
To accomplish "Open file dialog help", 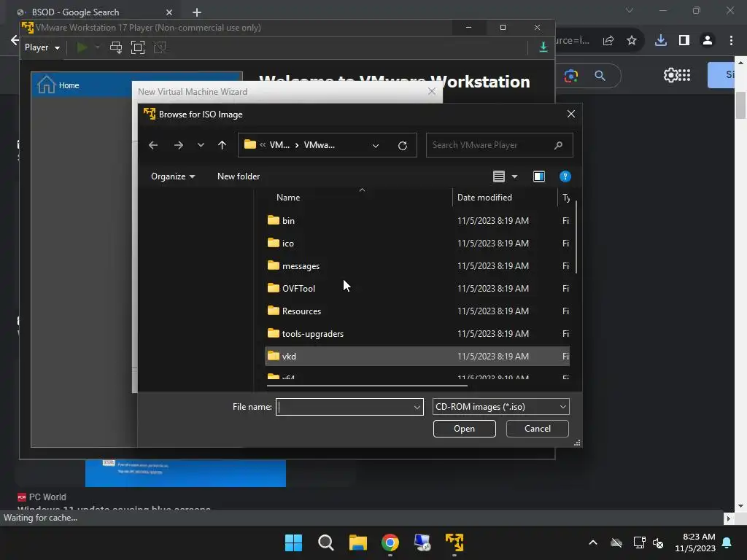I will pos(565,176).
